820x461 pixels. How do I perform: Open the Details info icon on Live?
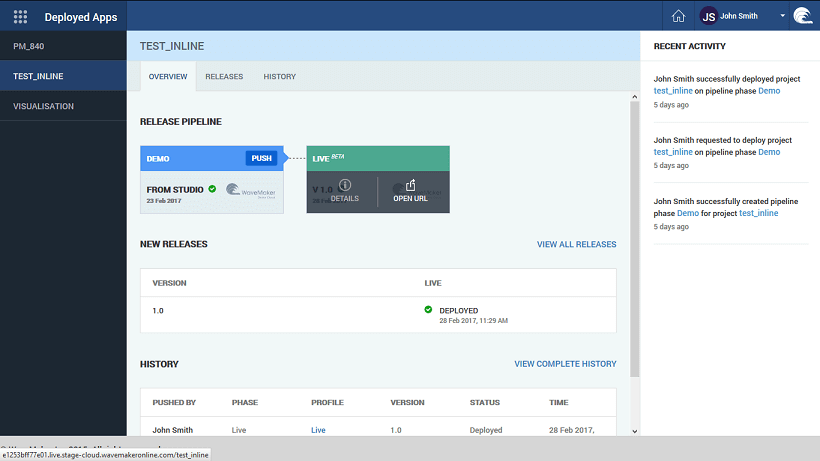click(x=344, y=186)
